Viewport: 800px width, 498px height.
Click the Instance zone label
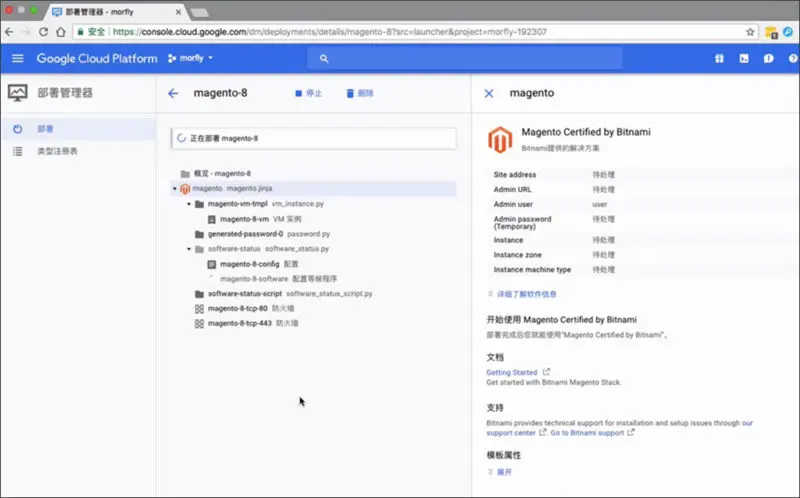click(x=517, y=255)
